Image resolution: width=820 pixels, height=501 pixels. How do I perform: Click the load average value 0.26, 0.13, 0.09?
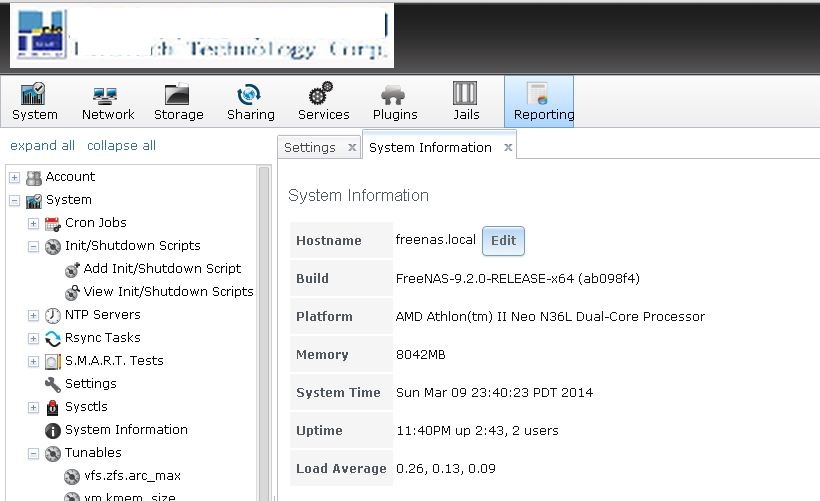coord(446,469)
